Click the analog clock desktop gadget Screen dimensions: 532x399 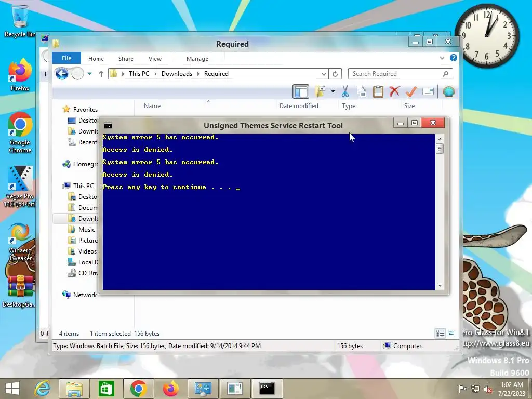pyautogui.click(x=487, y=36)
